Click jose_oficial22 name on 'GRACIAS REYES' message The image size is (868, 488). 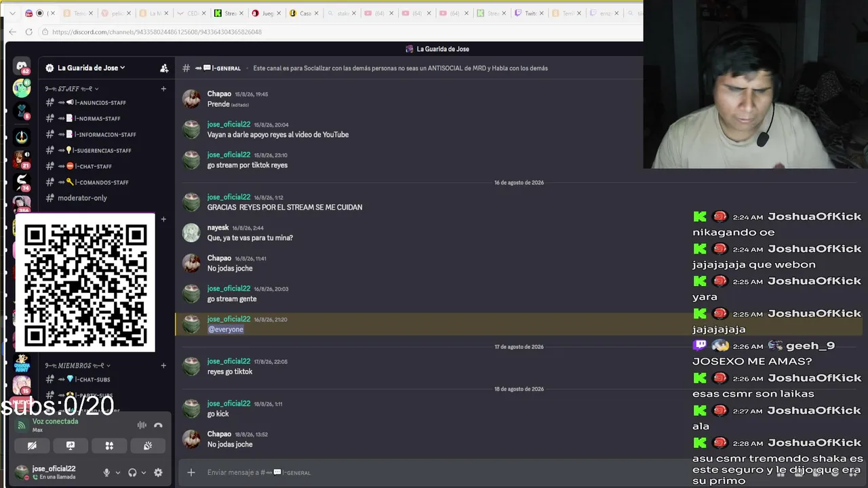[x=229, y=197]
